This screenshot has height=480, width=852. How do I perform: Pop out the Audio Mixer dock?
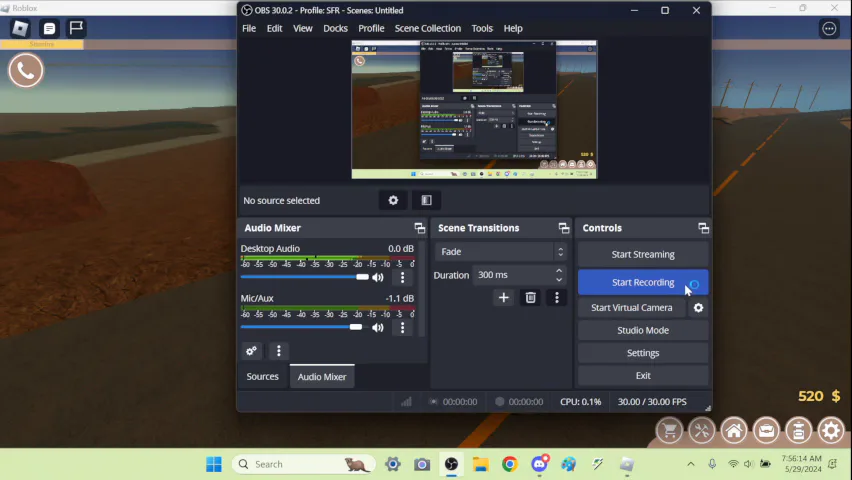[419, 228]
